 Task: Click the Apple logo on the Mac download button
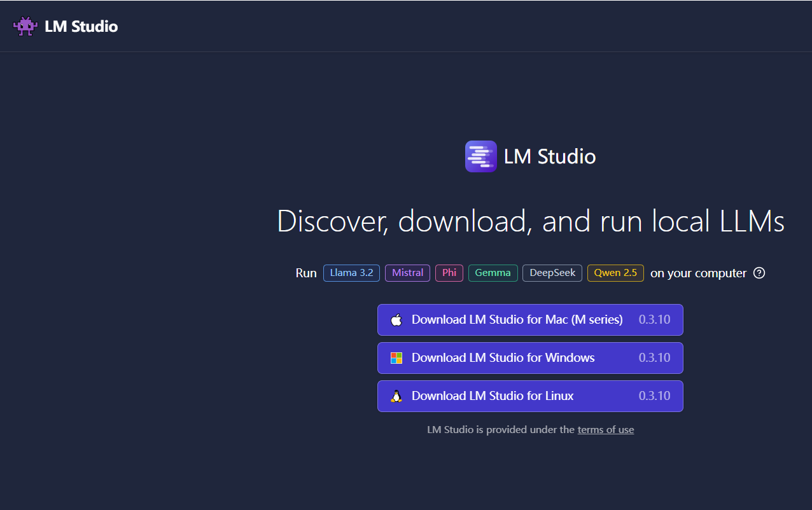point(396,320)
